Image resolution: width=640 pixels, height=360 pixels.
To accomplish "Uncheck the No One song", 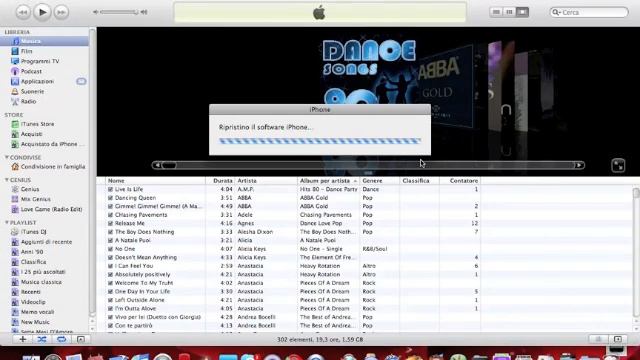I will click(110, 249).
